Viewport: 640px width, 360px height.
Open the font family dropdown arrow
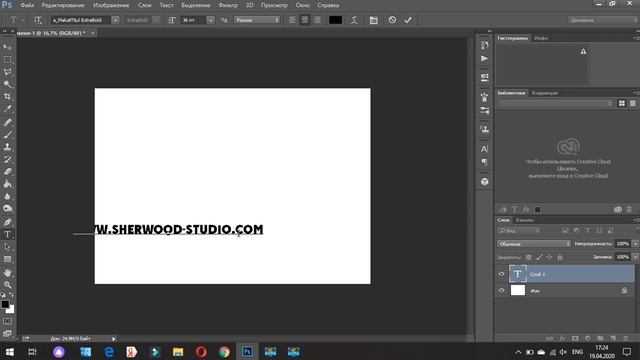(116, 20)
